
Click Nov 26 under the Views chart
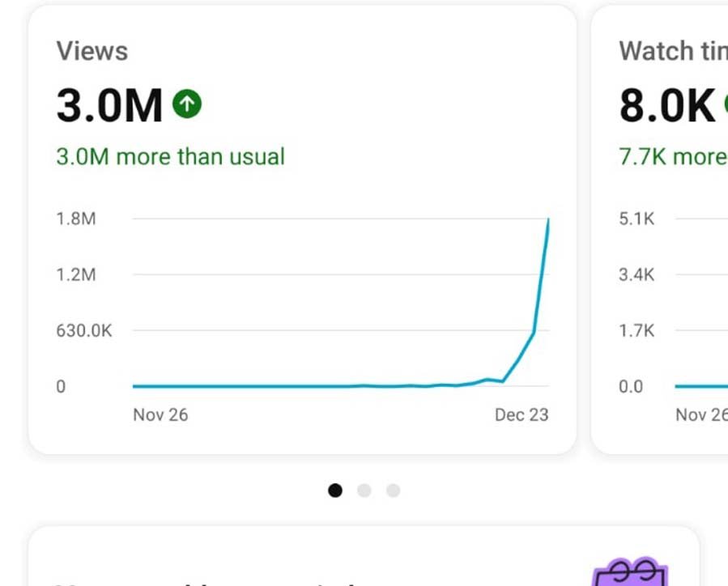[160, 414]
